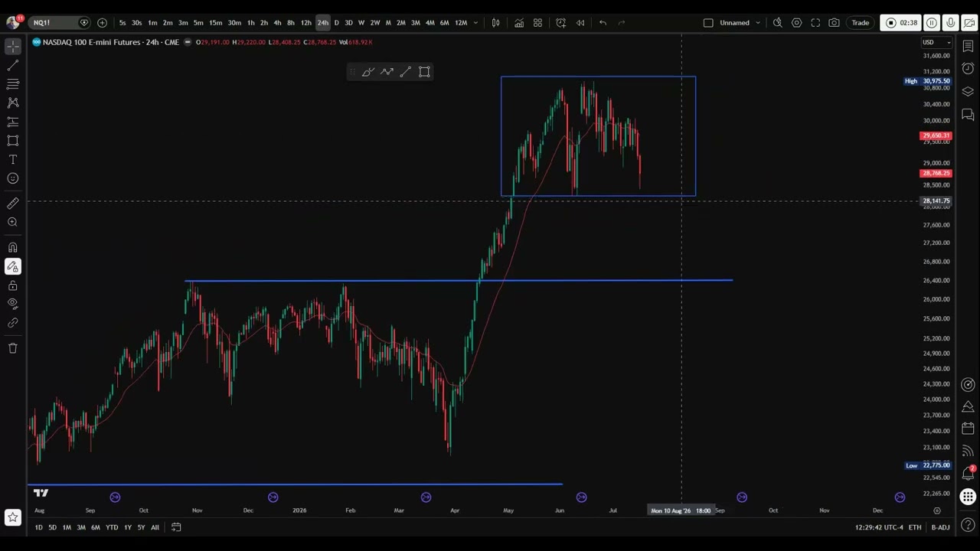980x551 pixels.
Task: Open the quick search magnifier
Action: pos(777,23)
